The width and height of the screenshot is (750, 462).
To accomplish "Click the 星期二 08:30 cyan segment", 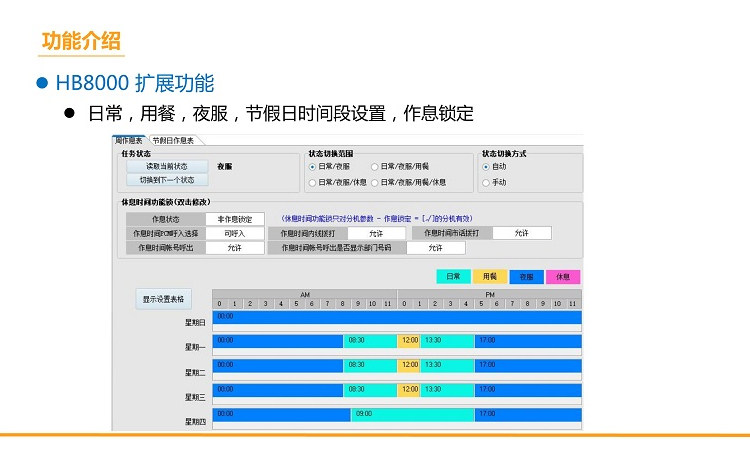I will click(x=370, y=365).
